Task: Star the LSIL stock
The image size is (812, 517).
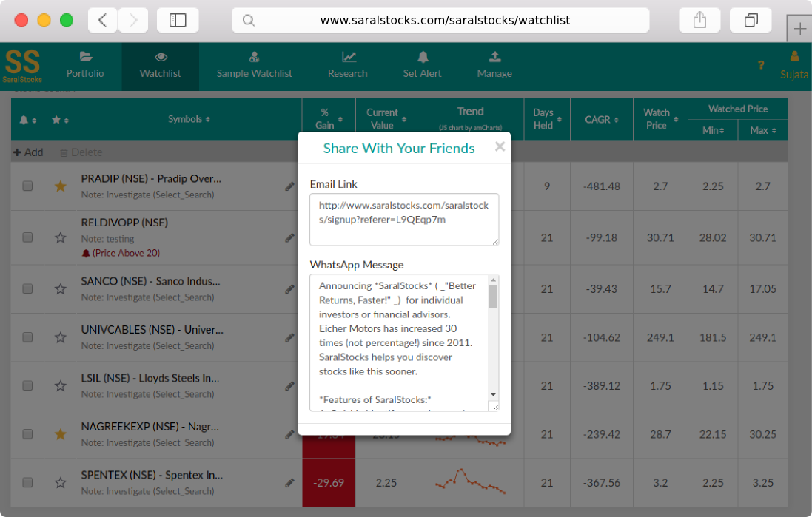Action: click(x=61, y=385)
